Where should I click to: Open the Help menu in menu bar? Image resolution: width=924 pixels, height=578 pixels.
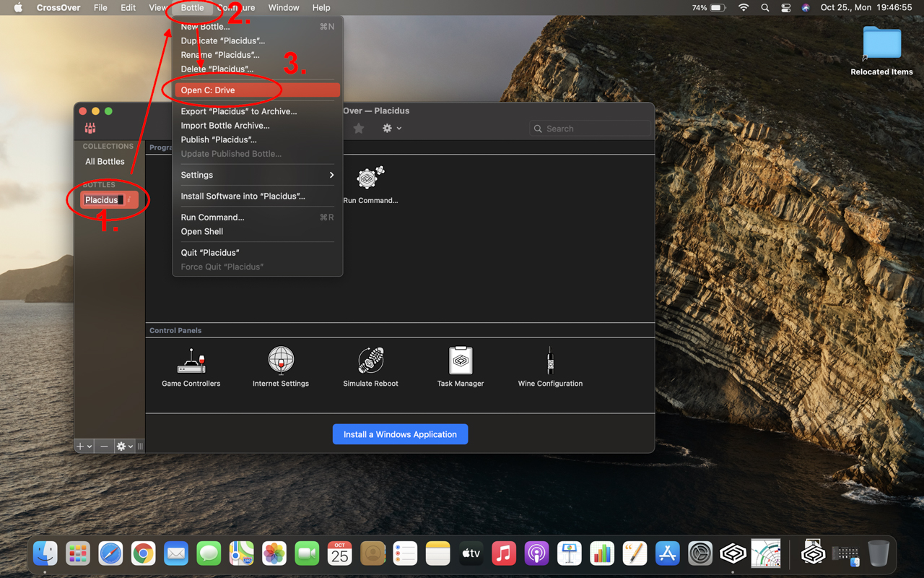(321, 8)
